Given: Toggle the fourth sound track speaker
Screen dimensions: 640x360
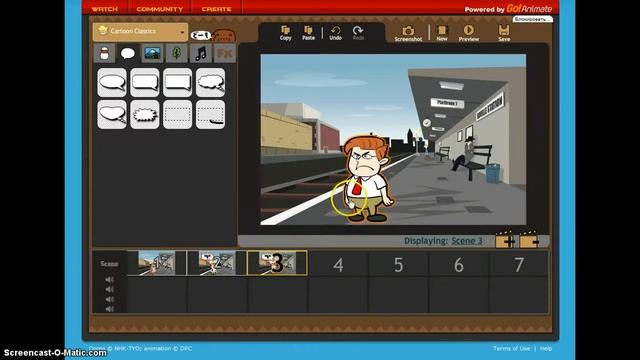Looking at the screenshot, I should (x=109, y=309).
